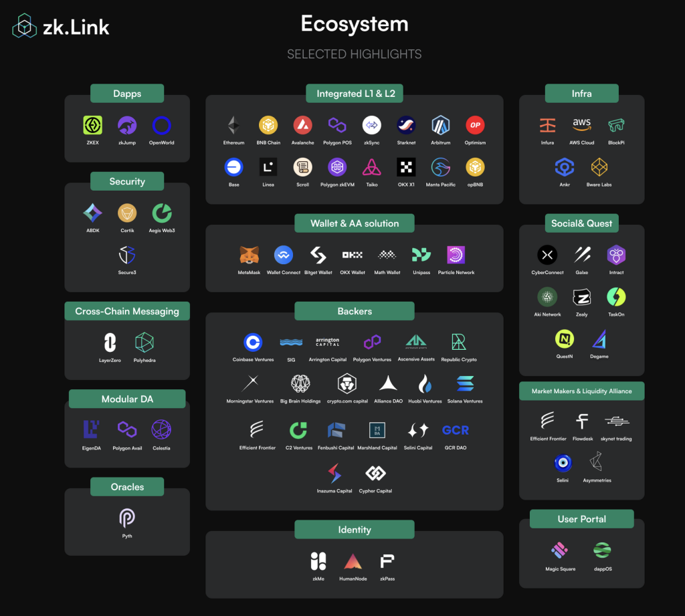The width and height of the screenshot is (685, 616).
Task: Click the Ethereum chain icon
Action: 233,126
